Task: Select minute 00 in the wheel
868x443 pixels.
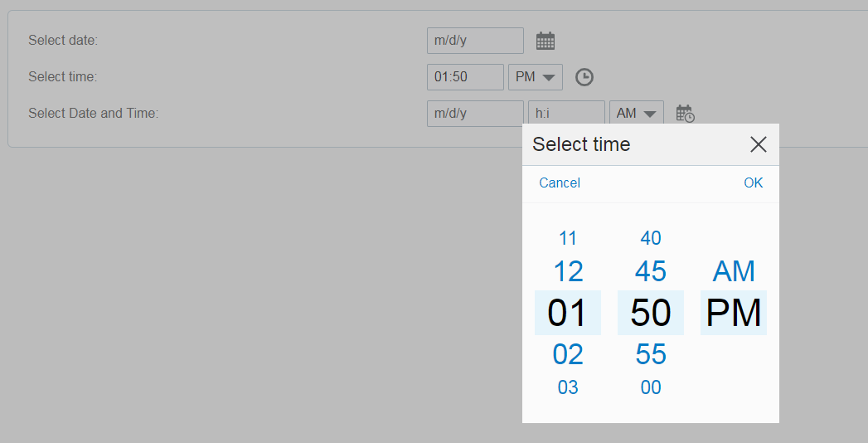Action: point(651,387)
